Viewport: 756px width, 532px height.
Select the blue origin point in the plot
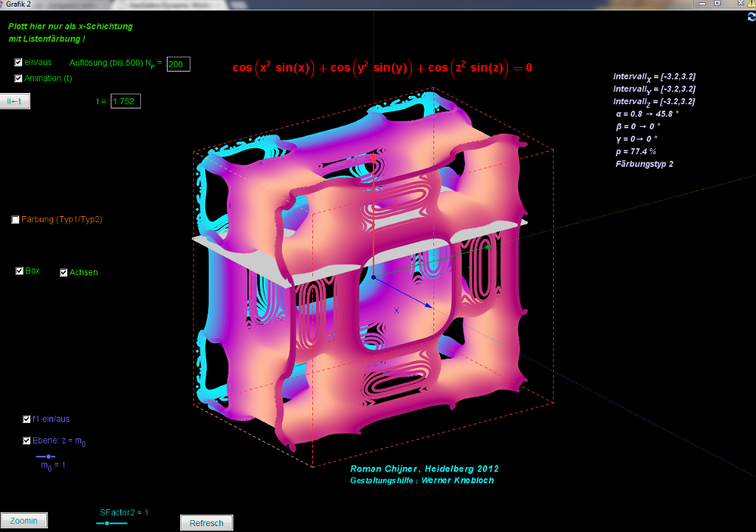374,277
